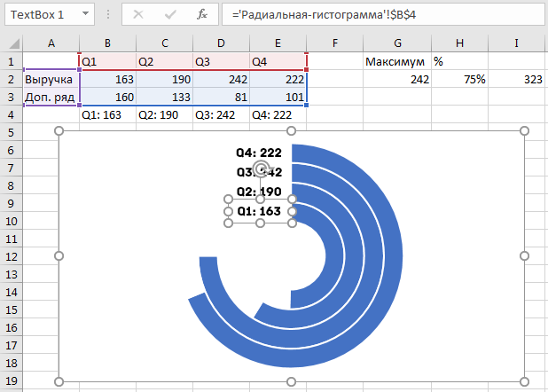Screen dimensions: 548x392
Task: Select column F header
Action: click(x=335, y=43)
